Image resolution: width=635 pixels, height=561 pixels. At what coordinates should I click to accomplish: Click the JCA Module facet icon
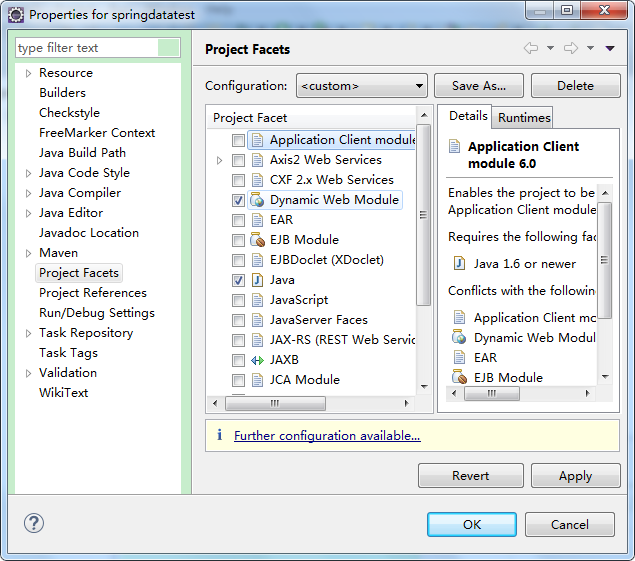[x=257, y=380]
